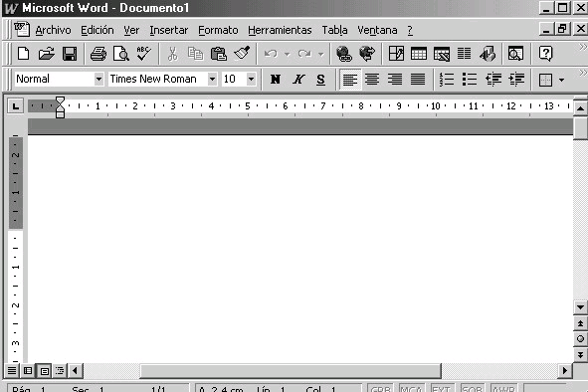Expand the borders dropdown arrow
The height and width of the screenshot is (392, 588).
click(x=561, y=80)
